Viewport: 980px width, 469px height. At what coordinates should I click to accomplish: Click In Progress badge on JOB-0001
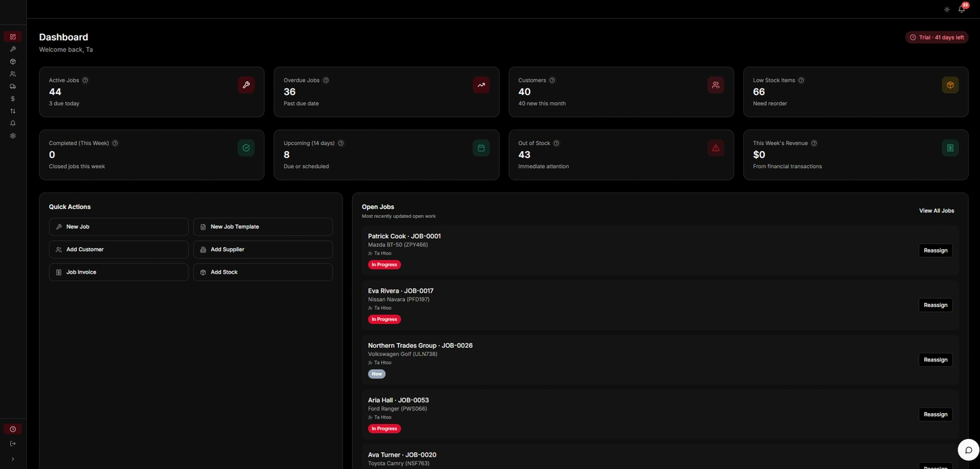(385, 265)
